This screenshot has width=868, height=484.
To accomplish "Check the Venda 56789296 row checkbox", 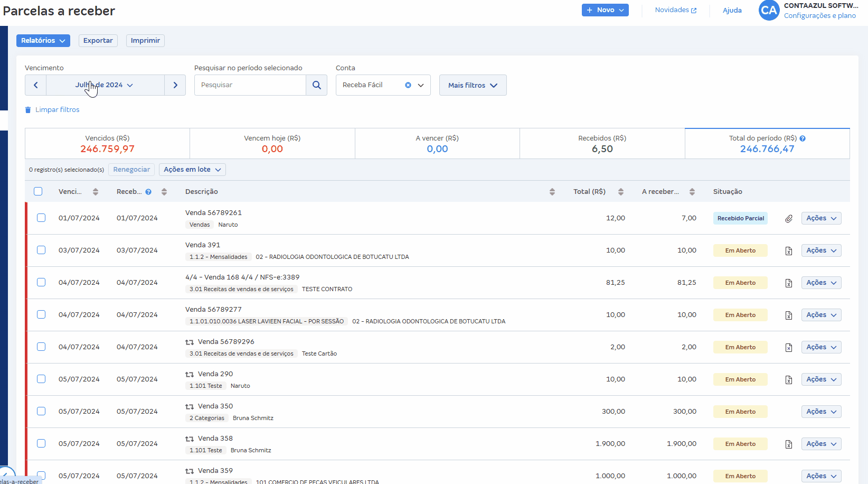I will (41, 347).
